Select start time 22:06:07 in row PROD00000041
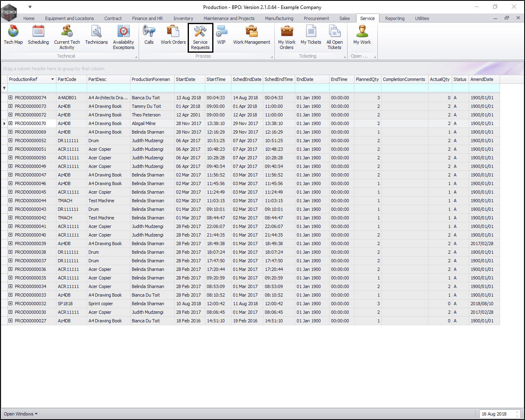The height and width of the screenshot is (420, 525). point(218,226)
